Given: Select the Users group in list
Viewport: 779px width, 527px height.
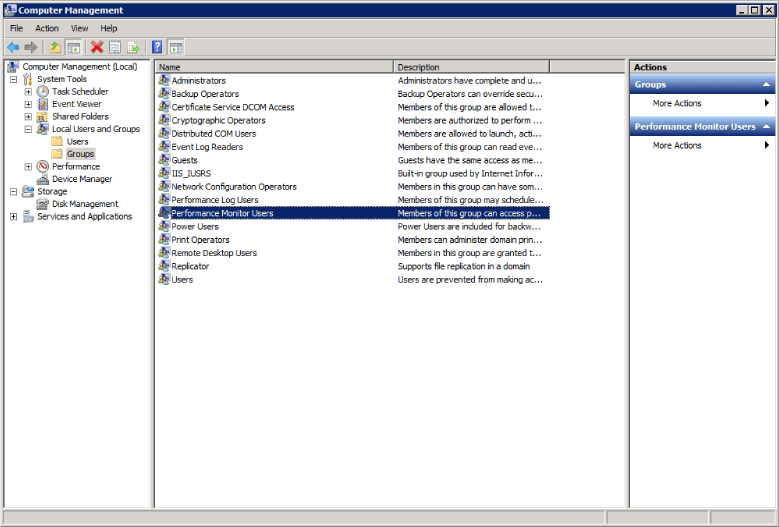Looking at the screenshot, I should pos(182,279).
